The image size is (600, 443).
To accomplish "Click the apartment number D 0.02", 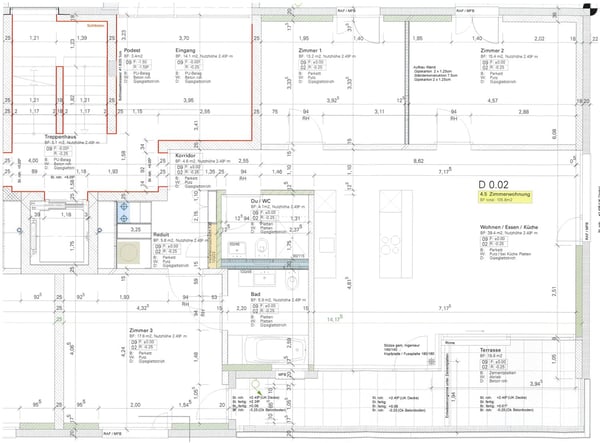I will [493, 184].
